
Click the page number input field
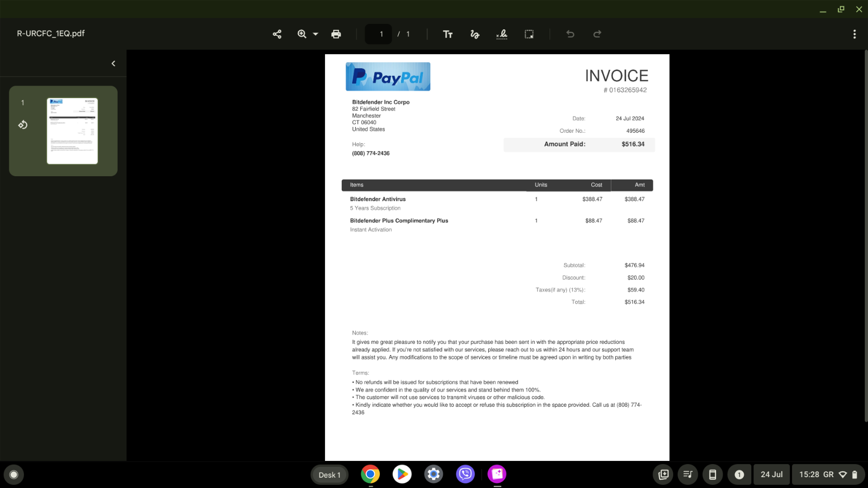pyautogui.click(x=378, y=34)
